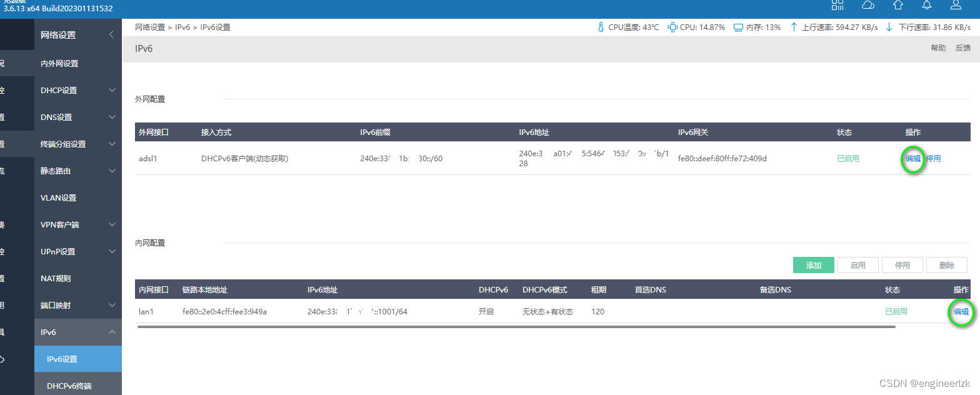Click the 停用 button above LAN table
The height and width of the screenshot is (395, 980).
902,265
